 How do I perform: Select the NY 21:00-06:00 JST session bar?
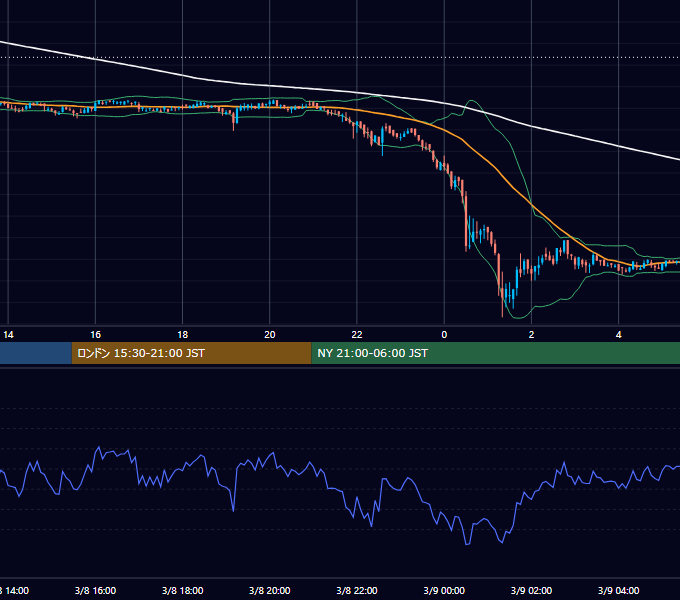[496, 353]
